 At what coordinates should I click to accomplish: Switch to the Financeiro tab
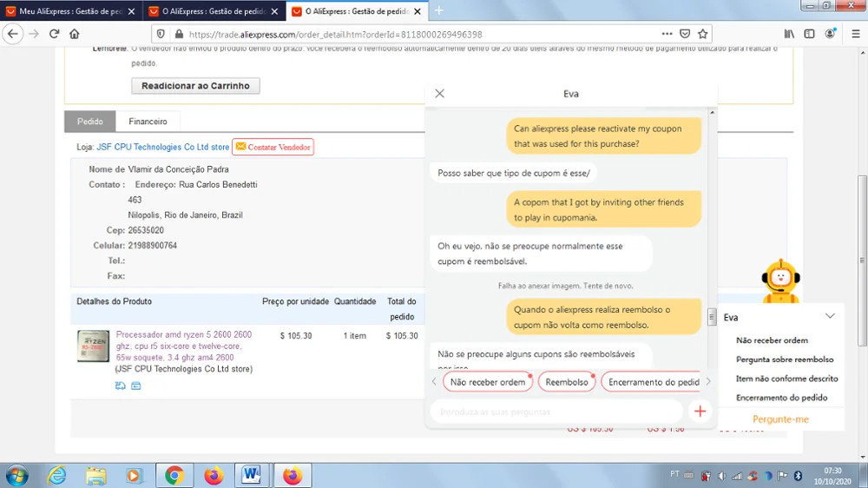pos(148,122)
